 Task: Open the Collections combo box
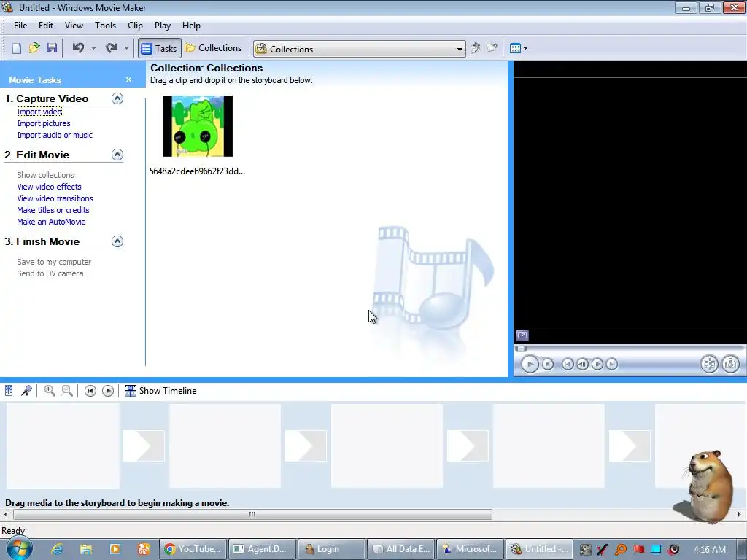pos(359,49)
